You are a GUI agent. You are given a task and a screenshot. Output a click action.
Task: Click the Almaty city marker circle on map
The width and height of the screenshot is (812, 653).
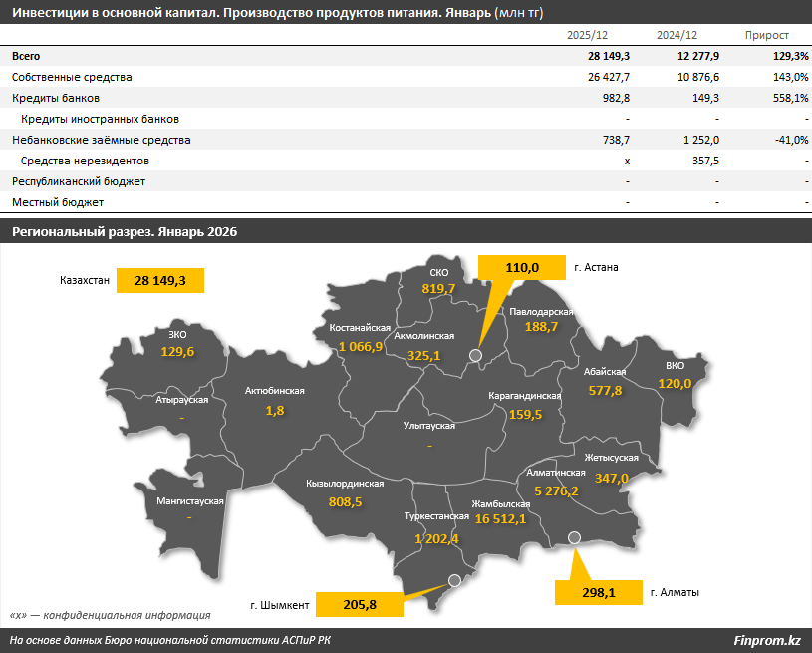[x=574, y=538]
